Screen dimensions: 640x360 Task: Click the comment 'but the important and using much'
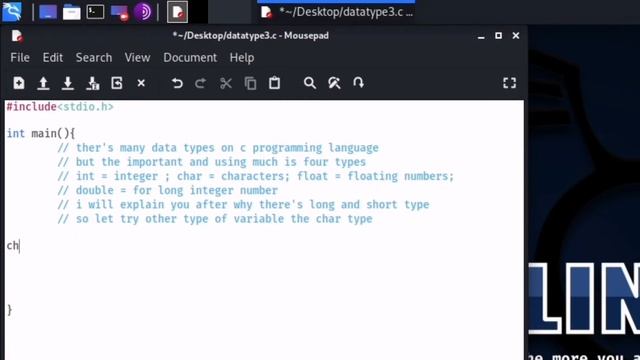[211, 162]
